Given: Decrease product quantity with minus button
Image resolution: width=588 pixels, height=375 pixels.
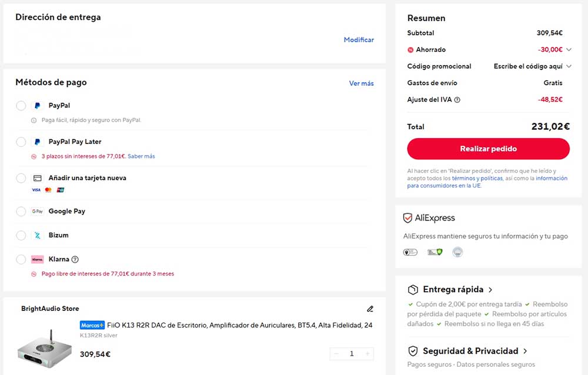Looking at the screenshot, I should tap(336, 354).
